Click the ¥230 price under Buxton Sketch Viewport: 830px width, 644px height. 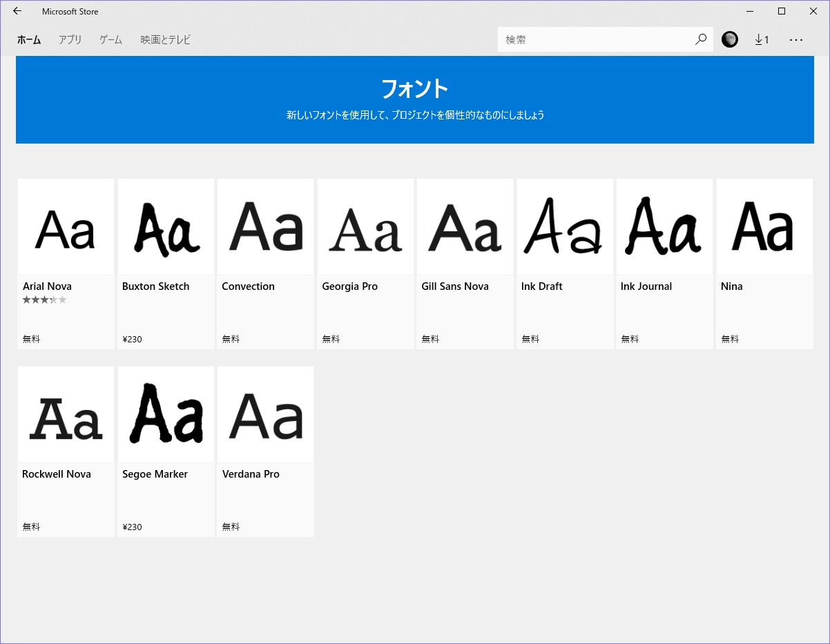(x=132, y=339)
